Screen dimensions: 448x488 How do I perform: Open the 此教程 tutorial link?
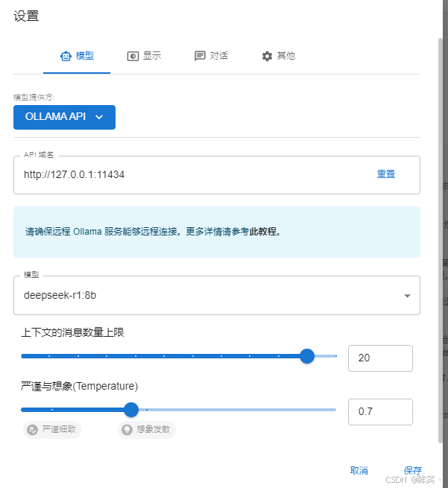click(x=262, y=232)
